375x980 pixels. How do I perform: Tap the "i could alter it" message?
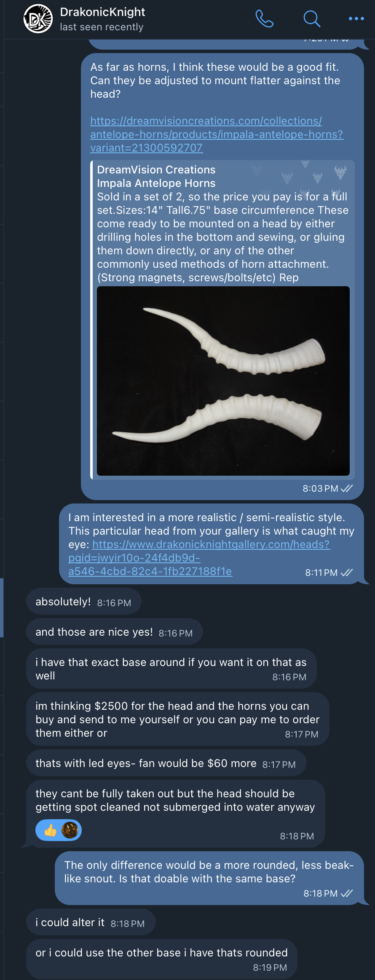pyautogui.click(x=70, y=922)
